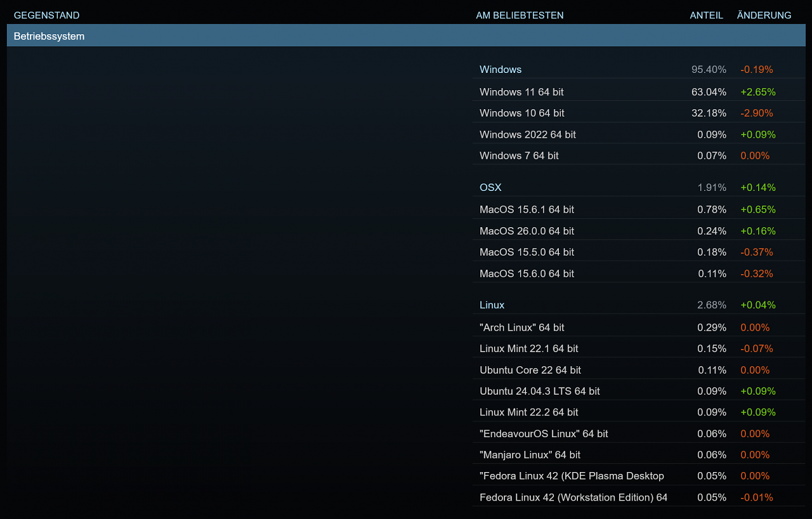
Task: Click the -0.19% change value
Action: [757, 70]
